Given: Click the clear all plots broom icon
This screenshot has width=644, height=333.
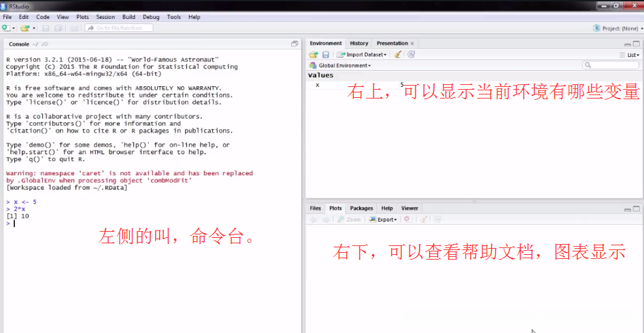Looking at the screenshot, I should (x=424, y=220).
